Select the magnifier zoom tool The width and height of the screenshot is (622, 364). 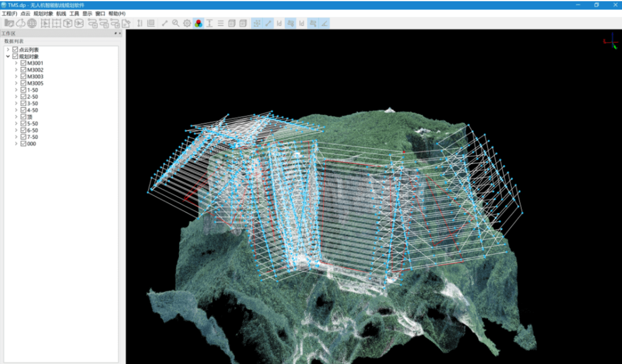coord(176,23)
